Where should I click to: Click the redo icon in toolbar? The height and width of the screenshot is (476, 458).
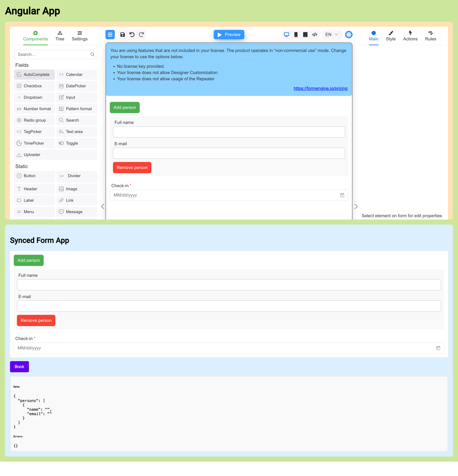[142, 34]
